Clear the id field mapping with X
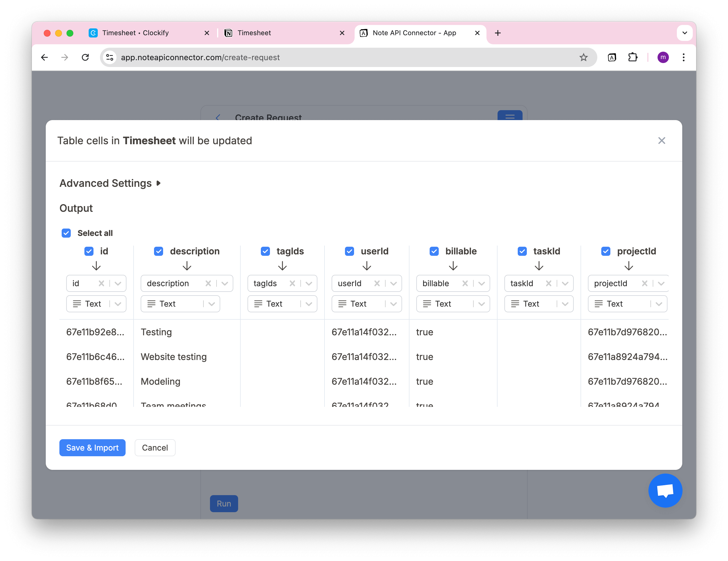 [x=101, y=284]
